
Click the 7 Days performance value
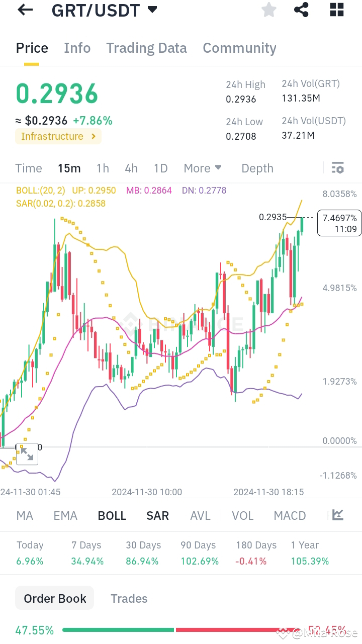coord(87,561)
